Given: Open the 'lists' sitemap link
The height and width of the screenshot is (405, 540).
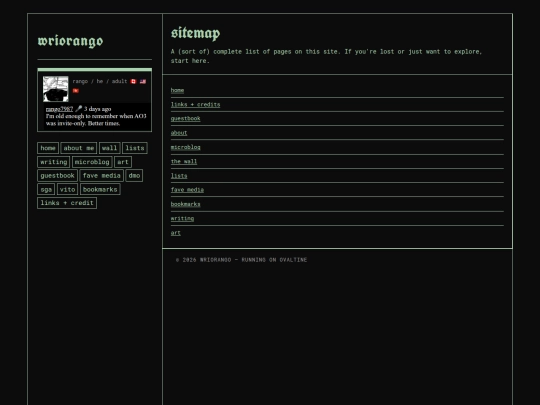Looking at the screenshot, I should point(179,176).
